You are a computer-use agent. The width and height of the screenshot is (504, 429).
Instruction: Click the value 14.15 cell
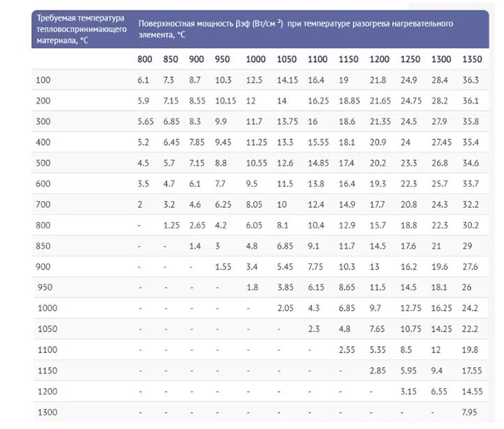[x=287, y=80]
